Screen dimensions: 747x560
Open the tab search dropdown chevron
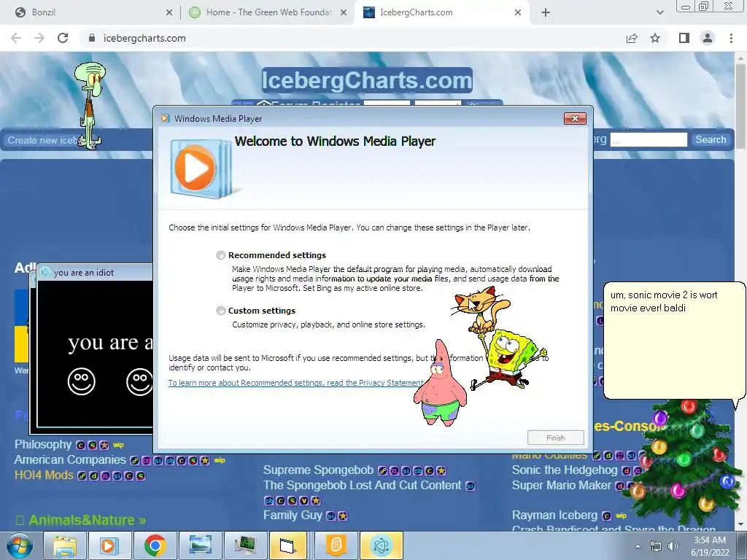(x=659, y=13)
